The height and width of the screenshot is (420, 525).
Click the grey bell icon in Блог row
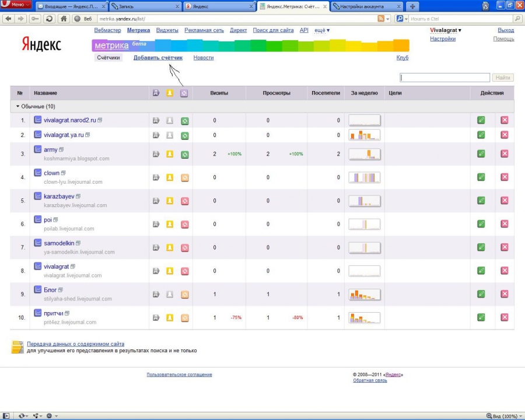pos(170,294)
